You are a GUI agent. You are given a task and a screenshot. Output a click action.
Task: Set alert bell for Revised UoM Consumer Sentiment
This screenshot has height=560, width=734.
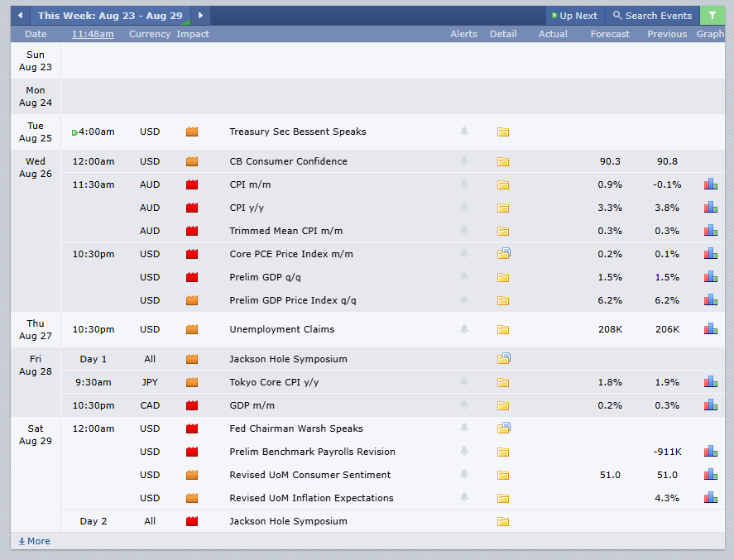pyautogui.click(x=464, y=474)
